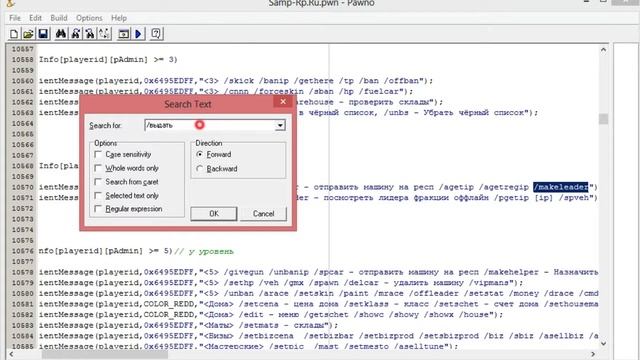The height and width of the screenshot is (360, 640).
Task: Click into the Search for text field
Action: tap(210, 125)
